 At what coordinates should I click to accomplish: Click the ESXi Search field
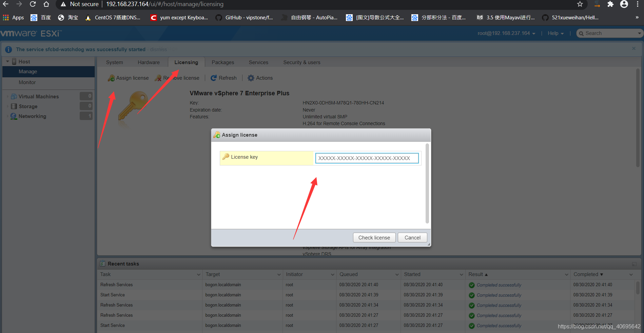(x=609, y=33)
